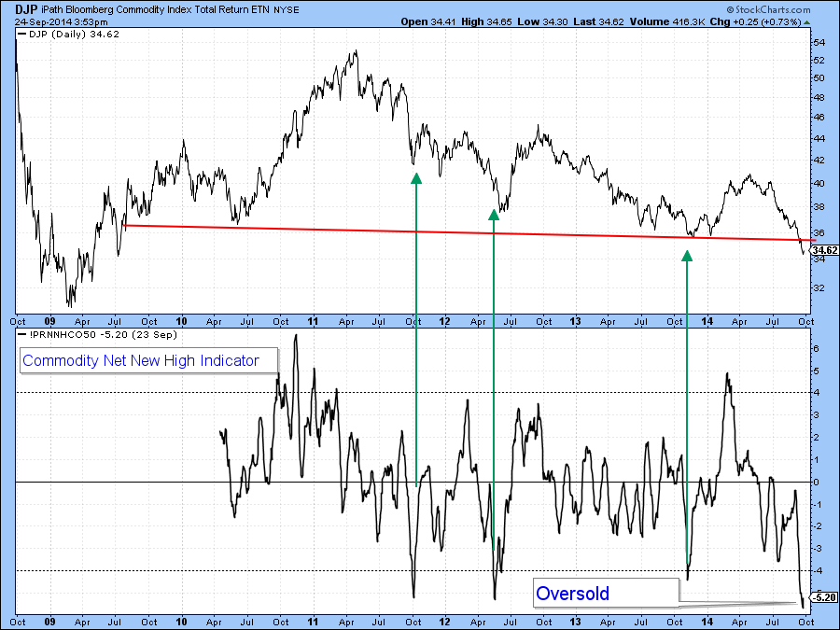Viewport: 840px width, 630px height.
Task: Click the '13' year label under price chart
Action: [x=575, y=321]
